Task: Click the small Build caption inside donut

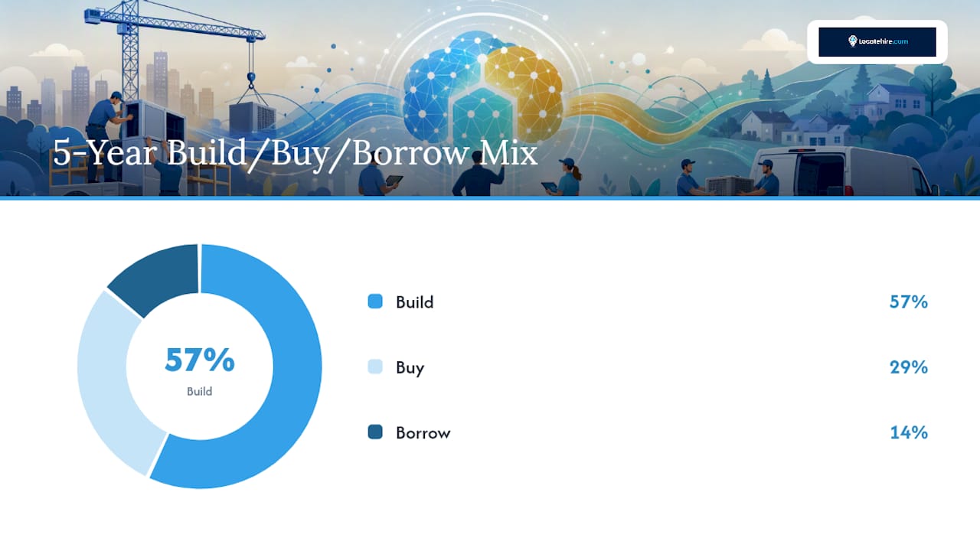Action: [200, 391]
